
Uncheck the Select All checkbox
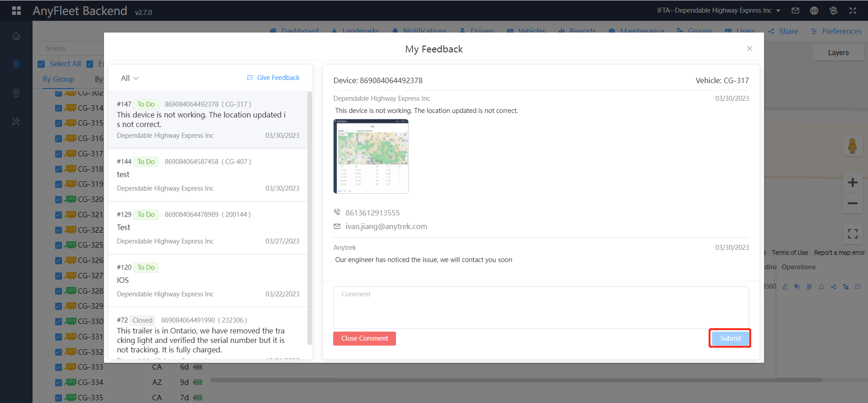tap(41, 64)
